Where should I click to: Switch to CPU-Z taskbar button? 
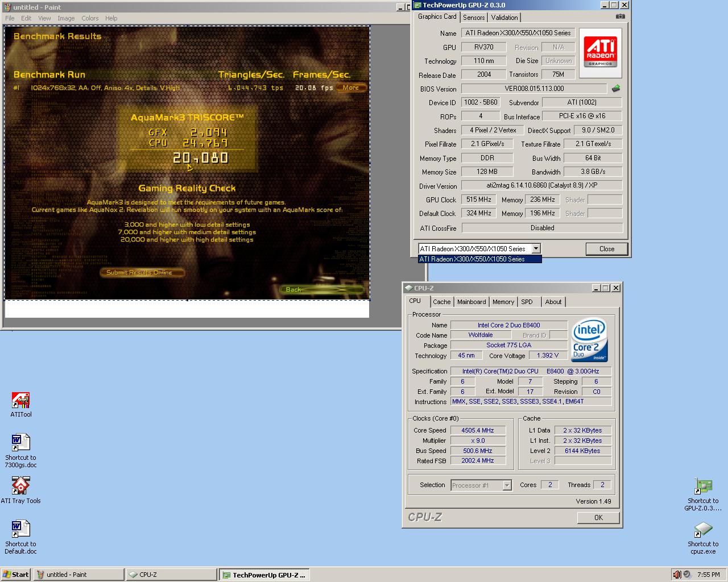[x=172, y=575]
